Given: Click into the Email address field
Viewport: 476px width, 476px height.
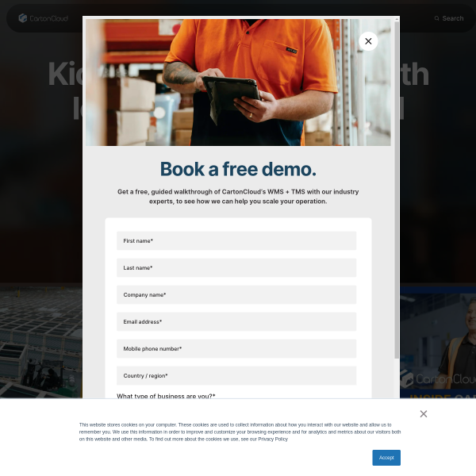Looking at the screenshot, I should click(x=236, y=322).
